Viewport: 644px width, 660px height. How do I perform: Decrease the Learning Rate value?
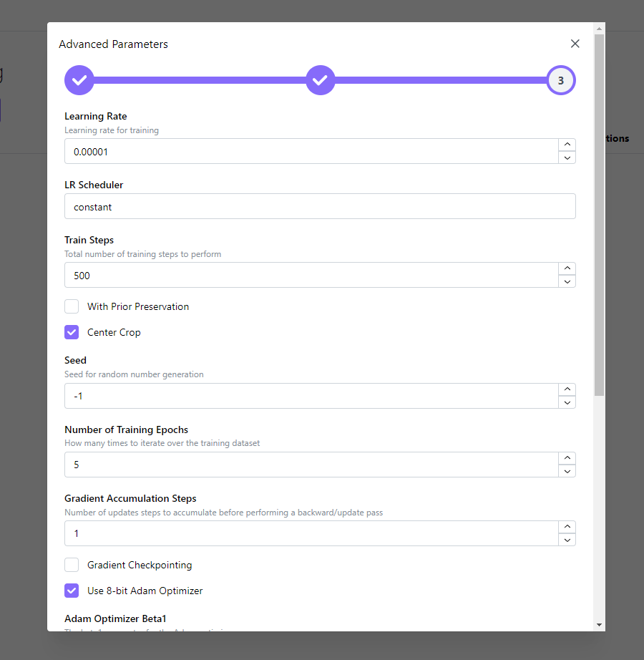point(567,157)
